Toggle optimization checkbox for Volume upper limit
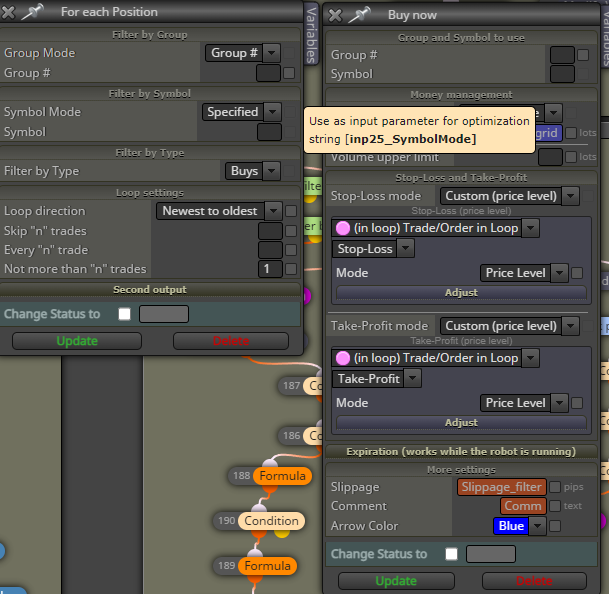Screen dimensions: 609x594 pos(571,157)
